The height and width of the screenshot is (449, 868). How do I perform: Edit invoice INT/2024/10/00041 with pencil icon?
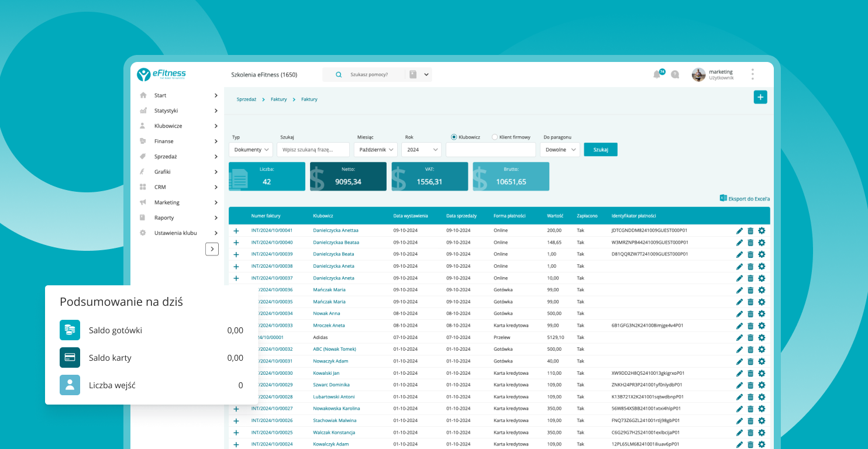point(739,231)
